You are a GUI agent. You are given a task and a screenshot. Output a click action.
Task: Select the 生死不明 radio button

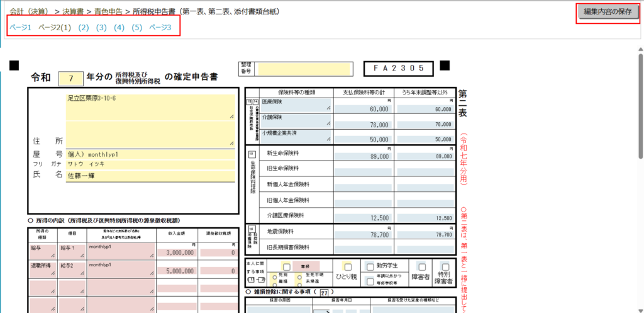[x=300, y=276]
